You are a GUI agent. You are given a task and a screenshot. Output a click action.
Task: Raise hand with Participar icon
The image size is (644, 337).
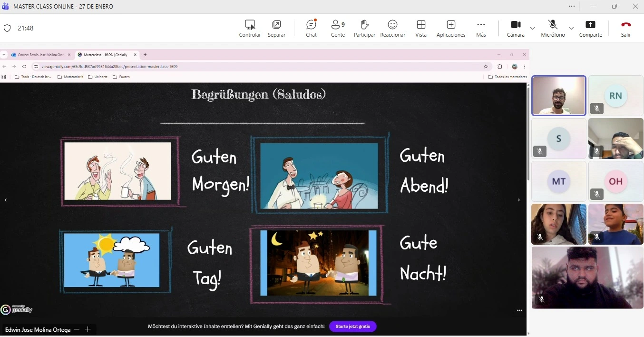tap(364, 28)
